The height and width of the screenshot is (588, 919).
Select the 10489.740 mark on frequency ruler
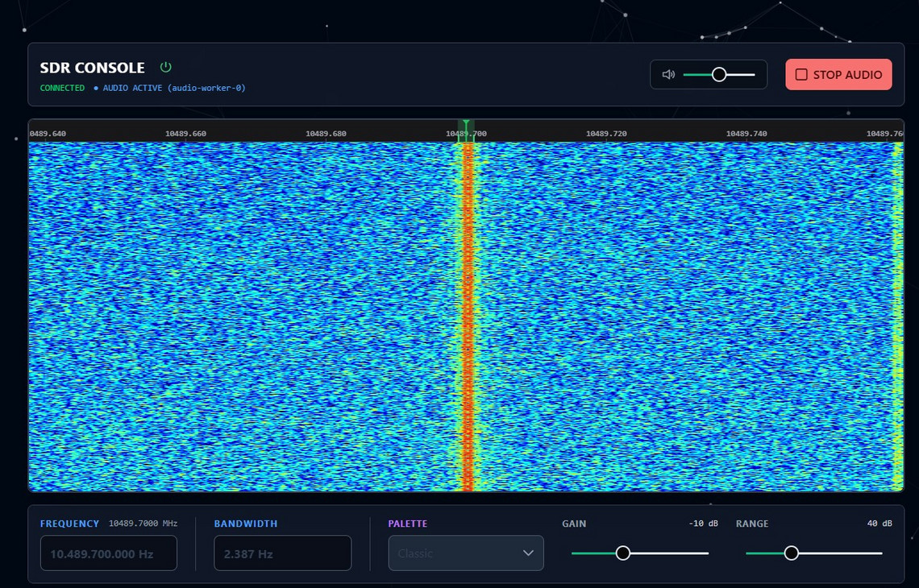[x=746, y=134]
